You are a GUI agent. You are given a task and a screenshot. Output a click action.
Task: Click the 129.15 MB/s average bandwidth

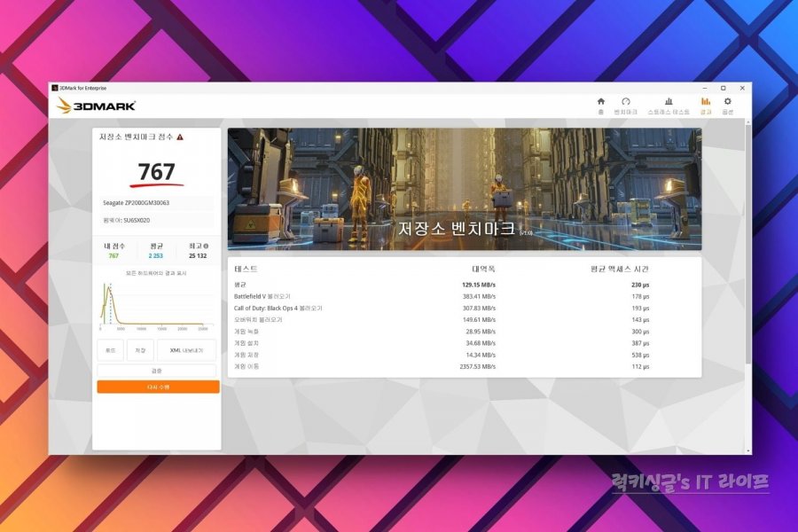point(479,285)
